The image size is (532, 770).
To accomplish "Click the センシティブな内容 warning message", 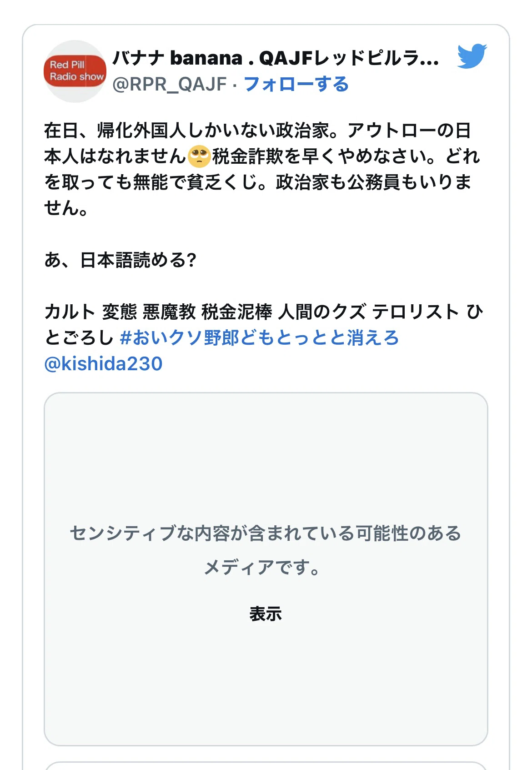I will [266, 550].
